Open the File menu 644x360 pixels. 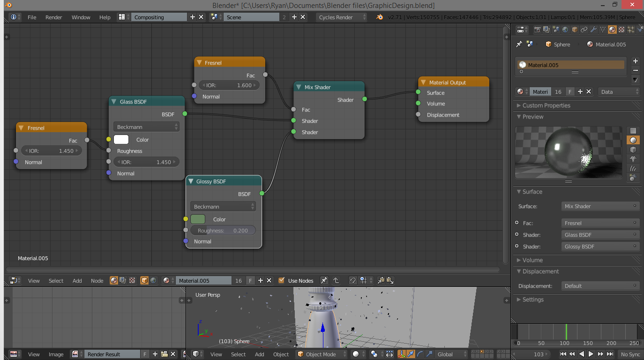click(32, 17)
